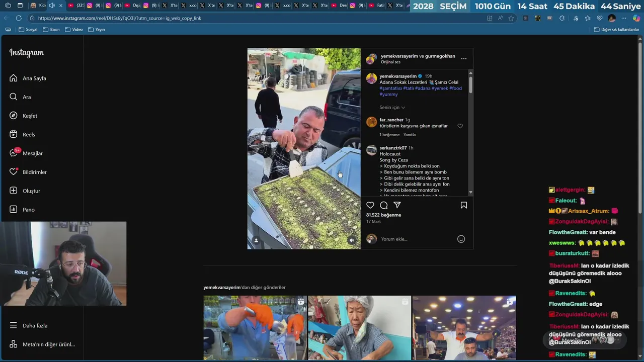644x362 pixels.
Task: Open yemekvarsayerim profile link in header
Action: point(399,56)
